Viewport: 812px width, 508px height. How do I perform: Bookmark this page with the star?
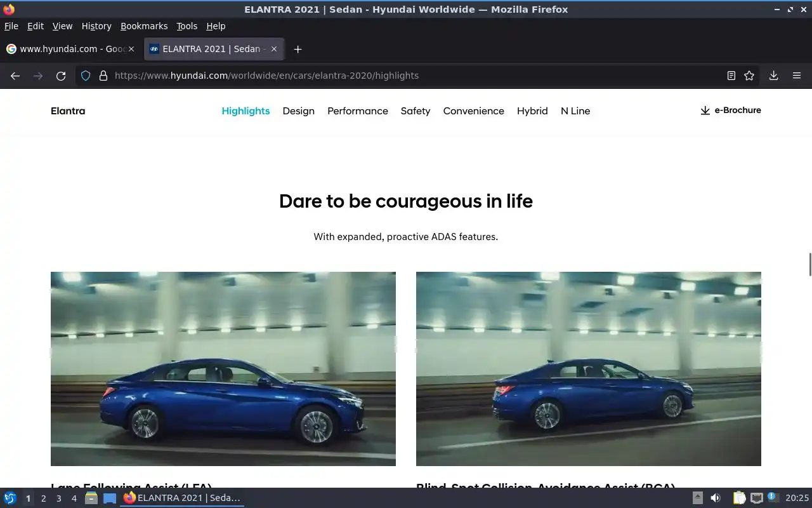click(749, 76)
